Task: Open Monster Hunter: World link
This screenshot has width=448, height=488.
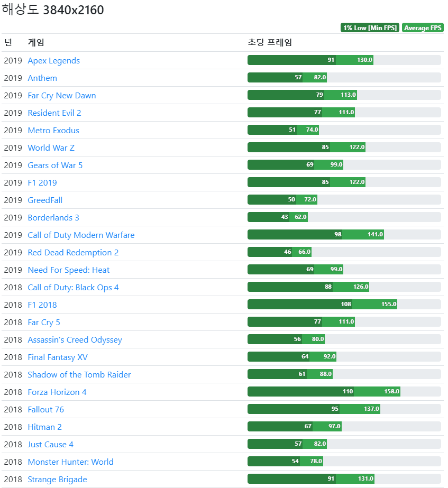Action: [70, 461]
